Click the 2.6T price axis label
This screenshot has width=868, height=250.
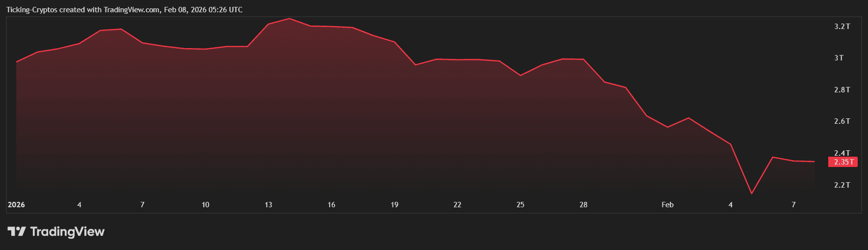click(x=842, y=121)
